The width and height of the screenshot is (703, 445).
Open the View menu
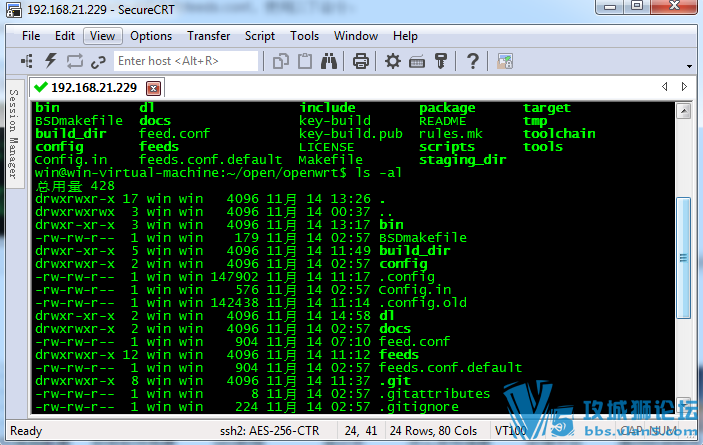coord(102,36)
